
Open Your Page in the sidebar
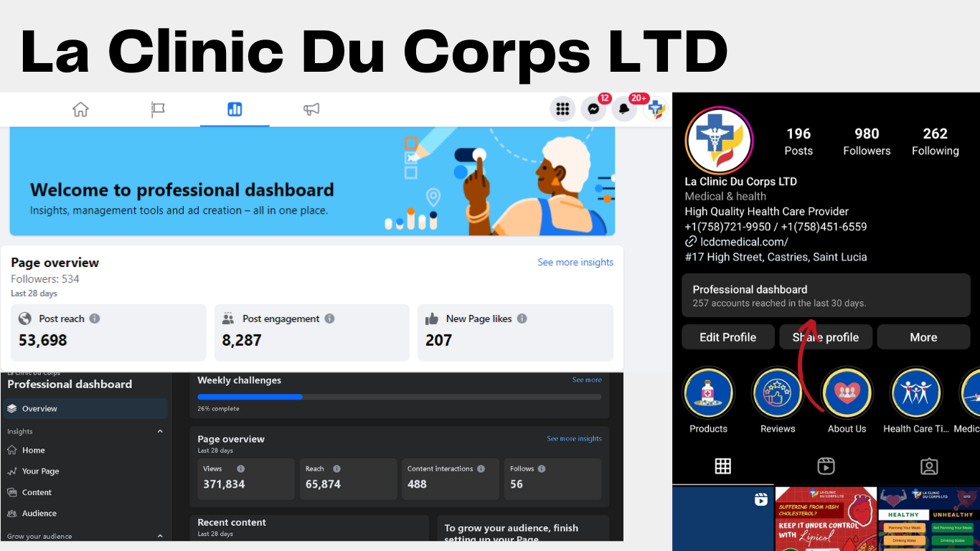point(40,471)
